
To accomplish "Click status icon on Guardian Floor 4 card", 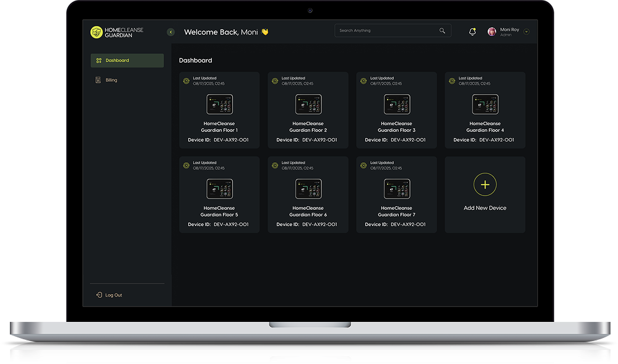I will click(x=452, y=80).
